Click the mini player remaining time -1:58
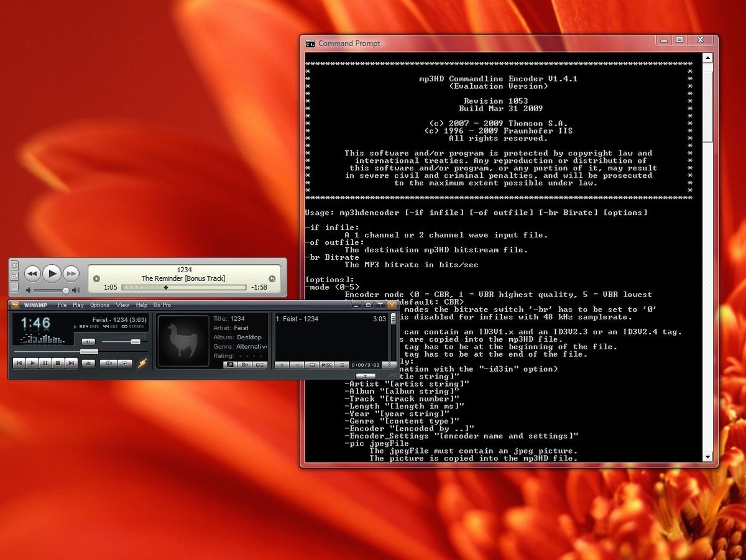 pos(259,288)
